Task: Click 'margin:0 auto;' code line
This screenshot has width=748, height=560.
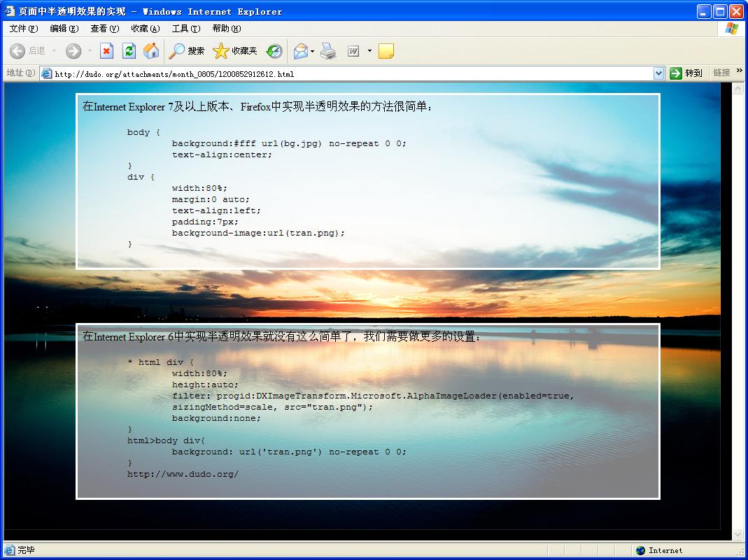Action: click(x=211, y=199)
